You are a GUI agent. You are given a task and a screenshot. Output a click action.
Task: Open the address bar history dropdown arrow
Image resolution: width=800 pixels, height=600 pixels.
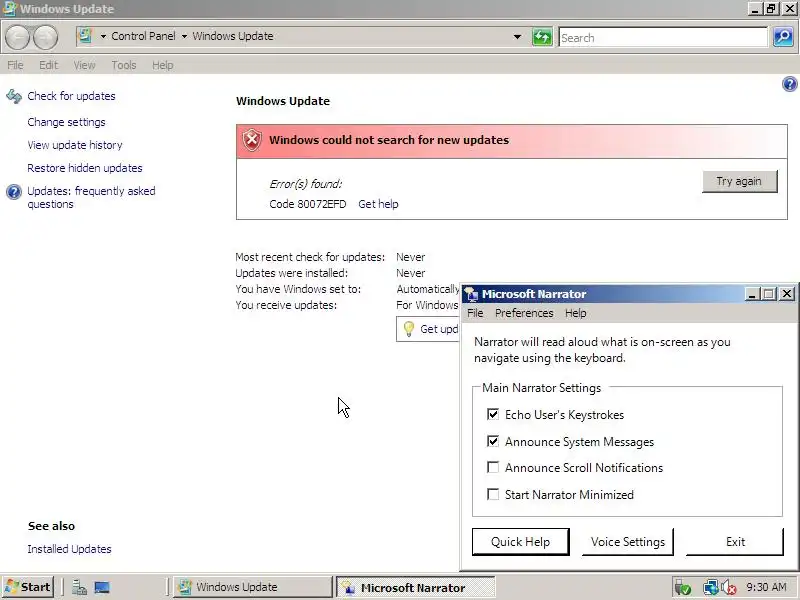pyautogui.click(x=517, y=37)
